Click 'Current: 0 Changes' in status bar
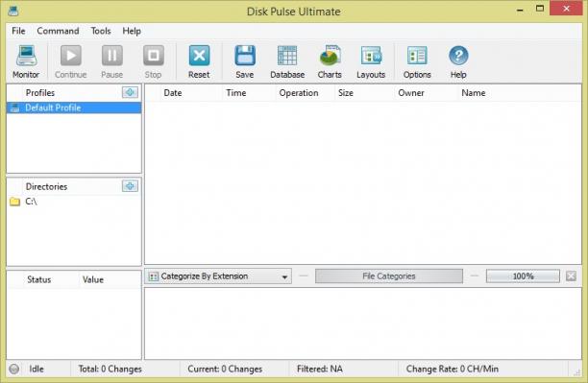This screenshot has height=383, width=588. pos(225,370)
